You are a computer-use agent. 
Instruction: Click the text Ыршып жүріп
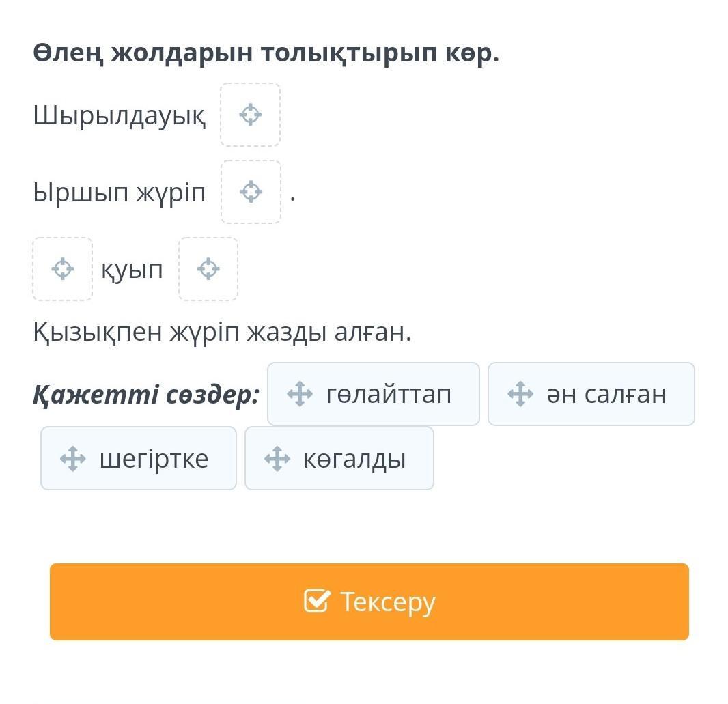(119, 193)
